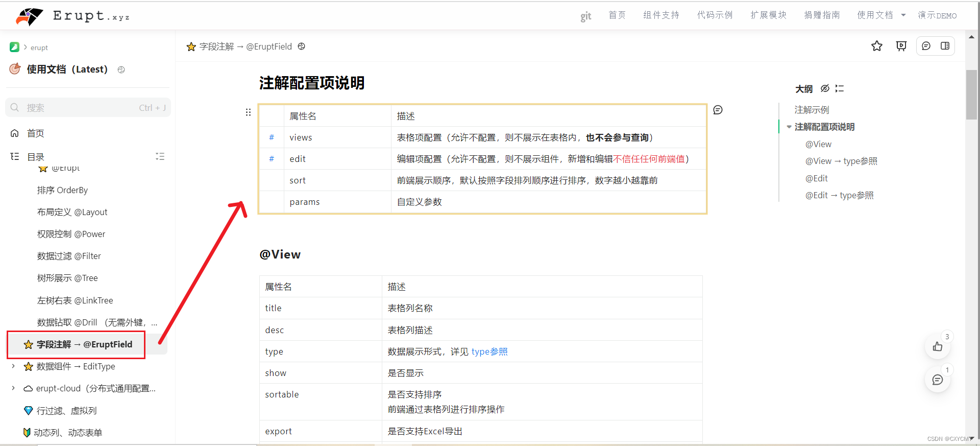Select 字段注解 → @EruptField in the sidebar
Image resolution: width=980 pixels, height=446 pixels.
[84, 344]
